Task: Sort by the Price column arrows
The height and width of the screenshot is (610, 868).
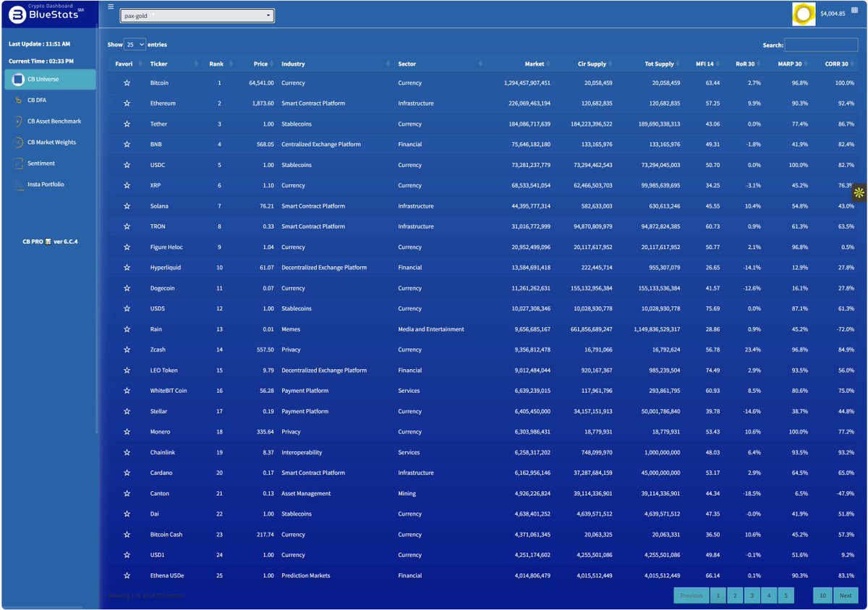Action: click(x=274, y=64)
